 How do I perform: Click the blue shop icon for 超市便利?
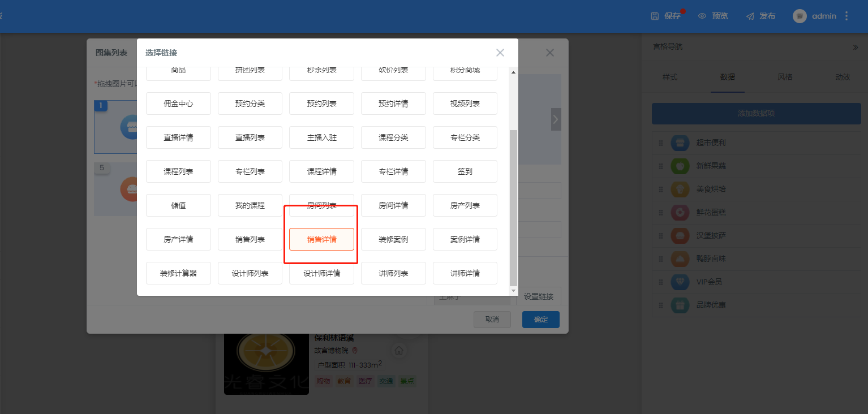[x=680, y=143]
